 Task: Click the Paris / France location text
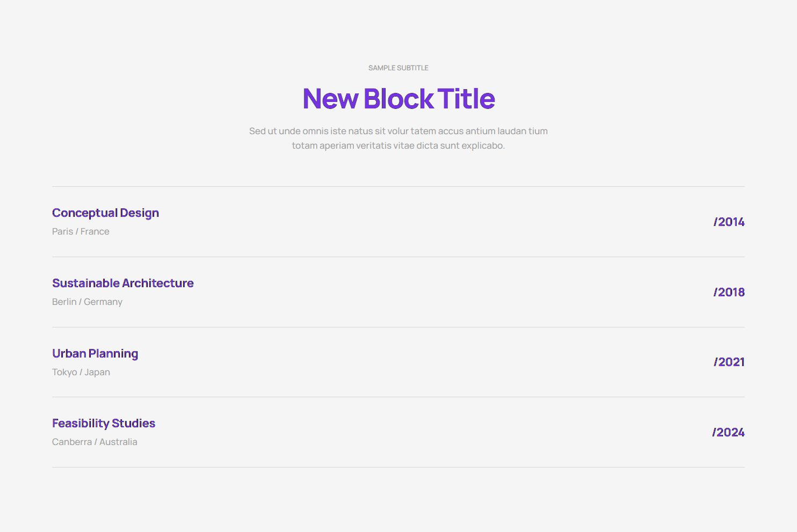pos(81,231)
